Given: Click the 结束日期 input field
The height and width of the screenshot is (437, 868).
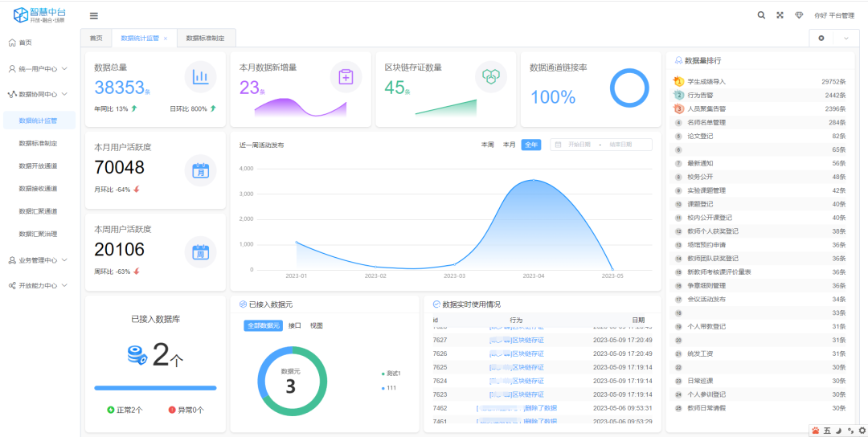Looking at the screenshot, I should tap(620, 145).
